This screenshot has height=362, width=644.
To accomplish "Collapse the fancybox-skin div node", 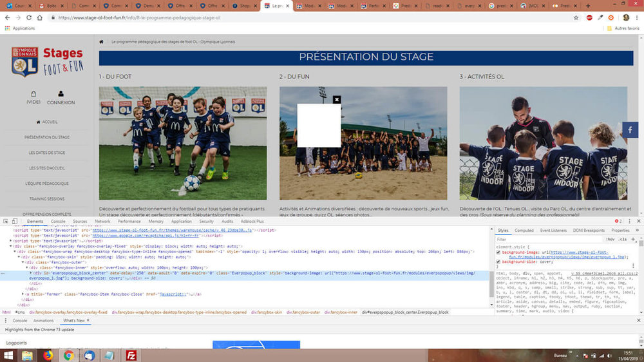I will point(19,257).
